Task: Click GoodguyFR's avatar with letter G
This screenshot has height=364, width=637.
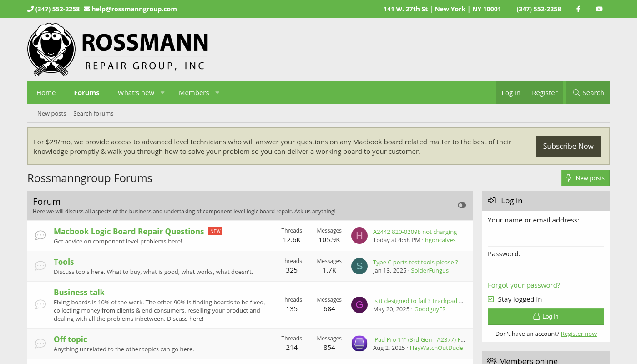Action: click(359, 305)
